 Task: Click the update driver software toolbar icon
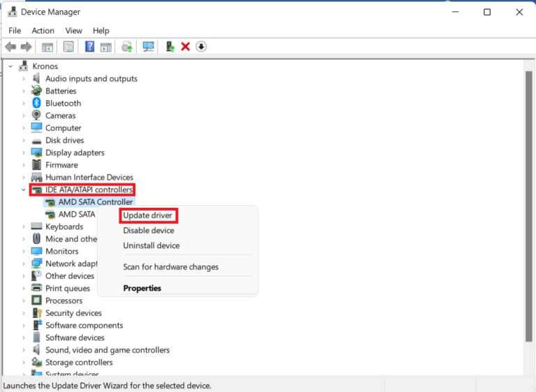(x=127, y=47)
